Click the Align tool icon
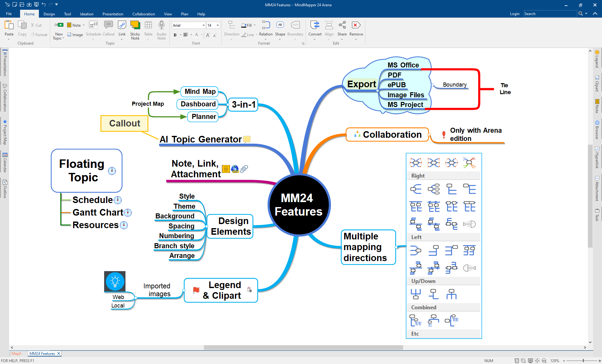 (x=329, y=25)
